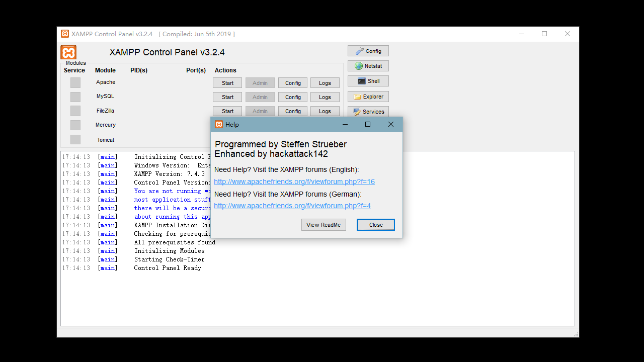The height and width of the screenshot is (362, 644).
Task: Open the FileZilla Config menu
Action: 293,111
